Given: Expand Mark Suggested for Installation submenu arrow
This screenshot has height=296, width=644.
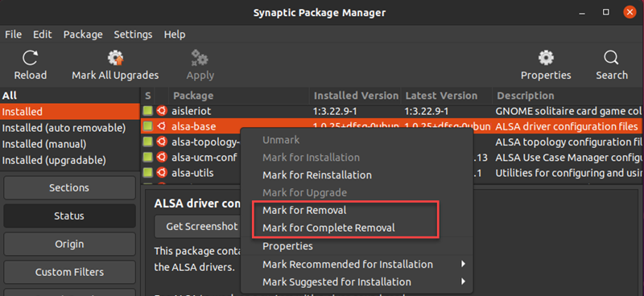Looking at the screenshot, I should coord(464,282).
